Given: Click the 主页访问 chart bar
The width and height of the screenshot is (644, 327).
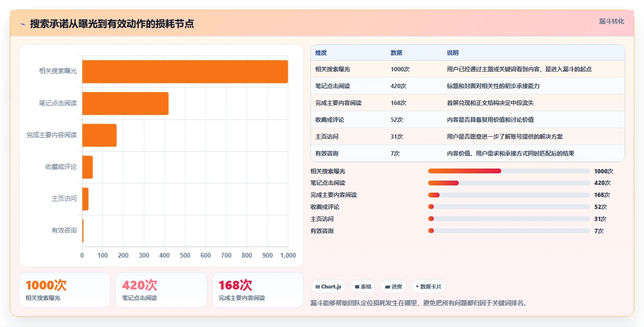Looking at the screenshot, I should click(x=85, y=199).
